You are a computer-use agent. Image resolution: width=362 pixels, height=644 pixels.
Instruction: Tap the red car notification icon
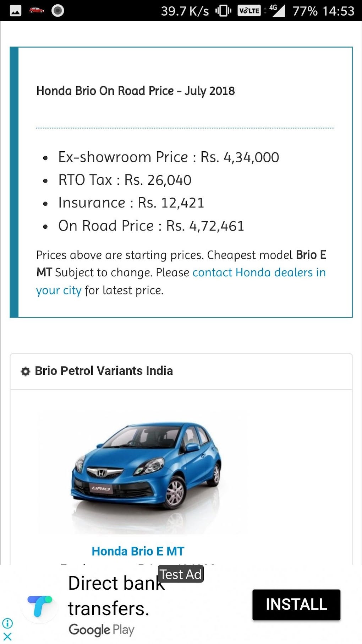point(37,10)
